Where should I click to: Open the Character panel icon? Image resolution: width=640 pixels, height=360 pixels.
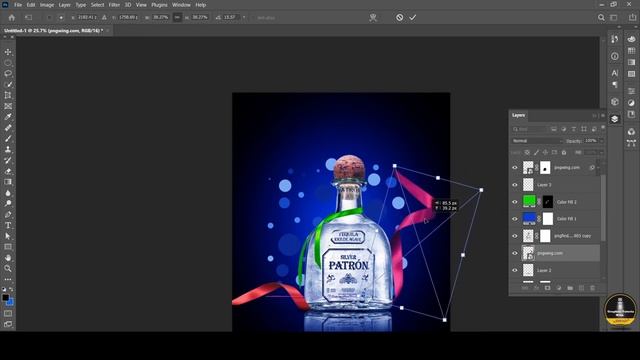[x=615, y=73]
